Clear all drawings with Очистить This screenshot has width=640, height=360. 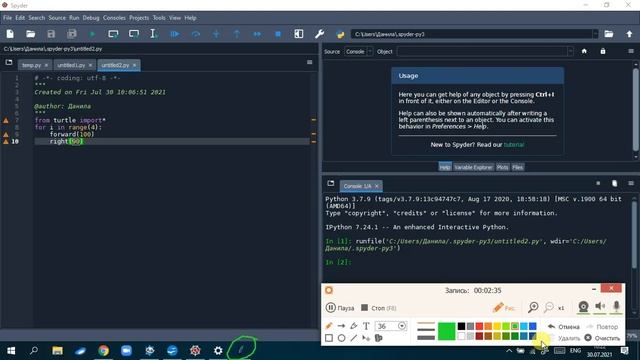coord(602,338)
